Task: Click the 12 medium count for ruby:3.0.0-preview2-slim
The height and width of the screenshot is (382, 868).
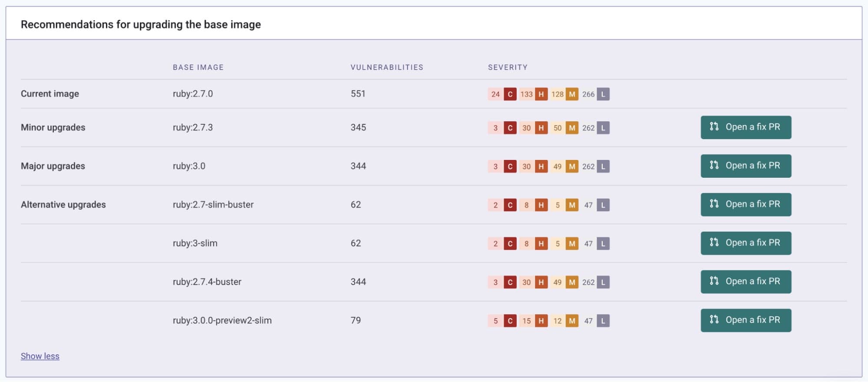Action: click(x=558, y=321)
